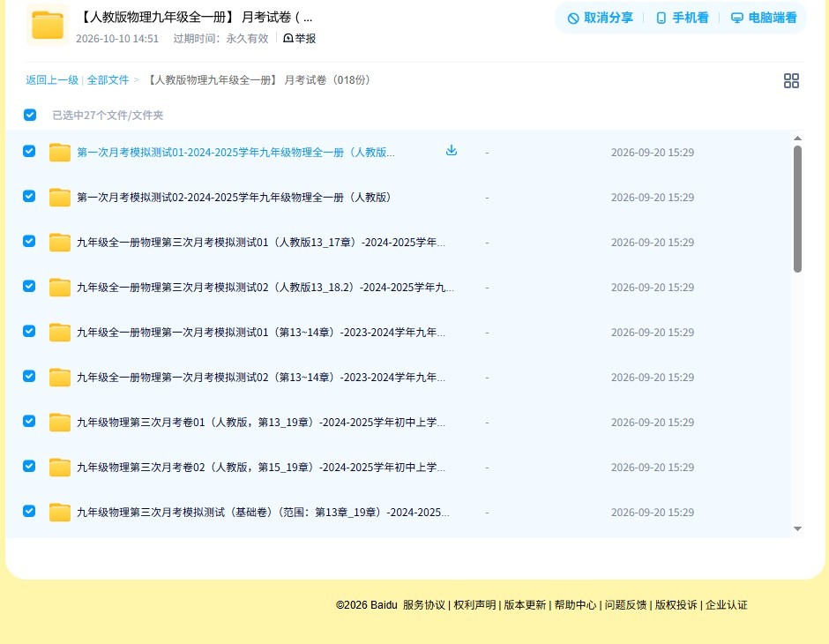The image size is (829, 644).
Task: Open folder 九年级物理第三次月考卷02（人教版，第15_19章）
Action: coord(261,467)
